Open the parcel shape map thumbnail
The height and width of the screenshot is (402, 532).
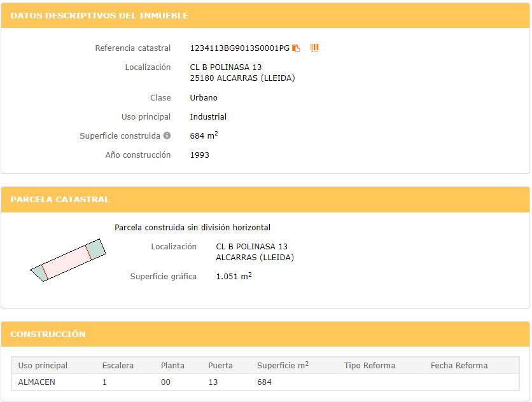coord(67,260)
